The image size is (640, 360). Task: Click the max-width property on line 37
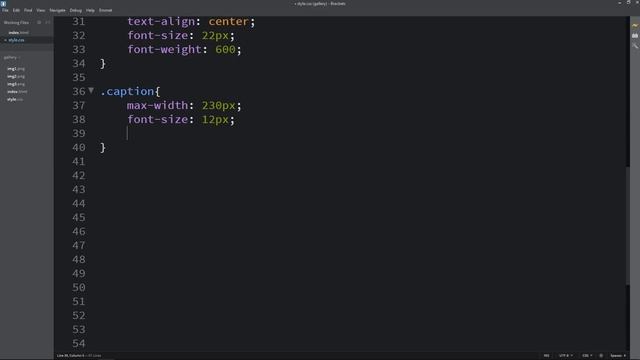pos(158,105)
